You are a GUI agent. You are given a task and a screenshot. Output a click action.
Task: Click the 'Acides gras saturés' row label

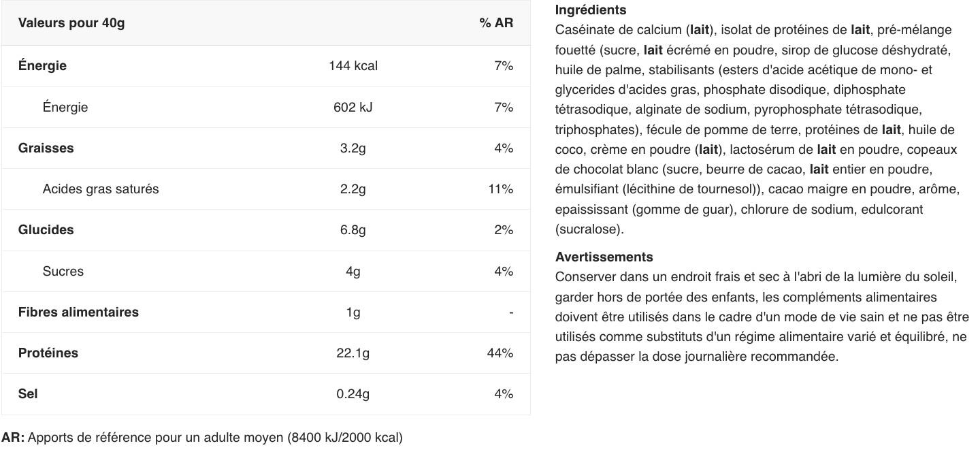(x=100, y=189)
